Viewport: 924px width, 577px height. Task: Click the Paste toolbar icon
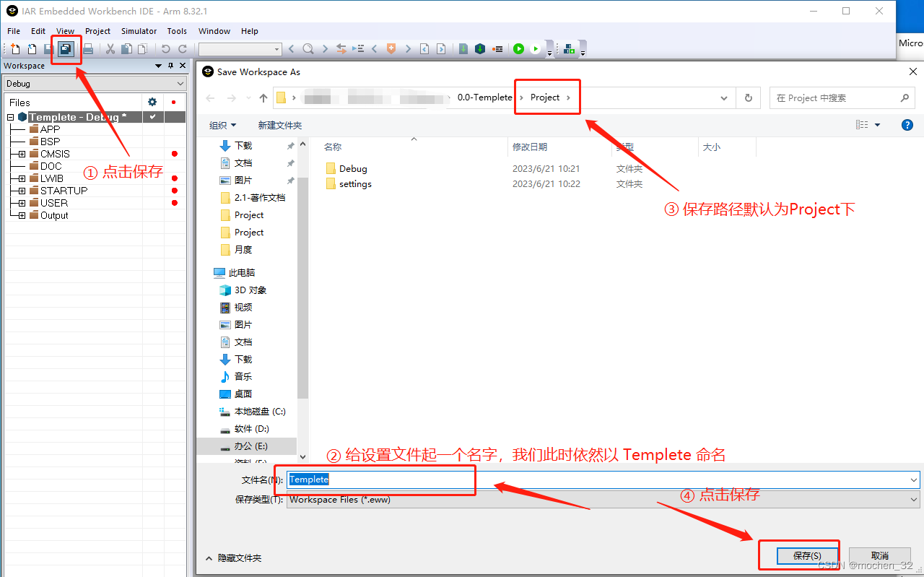tap(142, 49)
